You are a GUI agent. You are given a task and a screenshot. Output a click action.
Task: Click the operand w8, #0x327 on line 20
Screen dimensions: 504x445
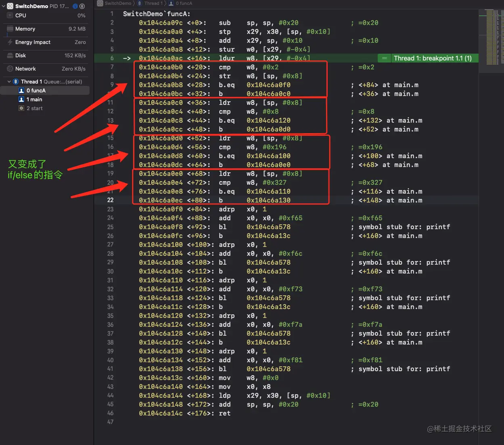pos(266,182)
